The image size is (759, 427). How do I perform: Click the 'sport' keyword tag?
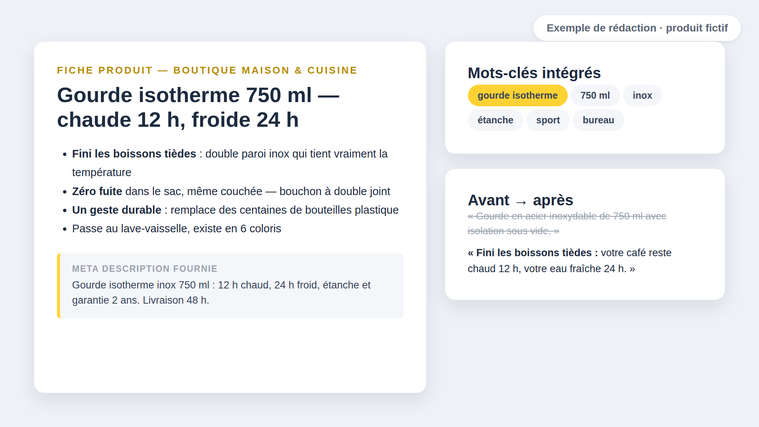(x=548, y=120)
